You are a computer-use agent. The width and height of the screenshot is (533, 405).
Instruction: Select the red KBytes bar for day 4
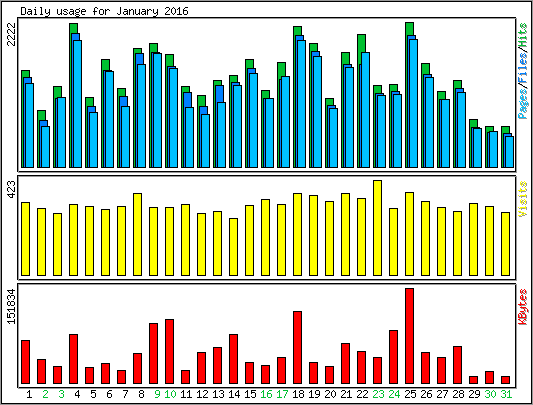click(x=73, y=359)
